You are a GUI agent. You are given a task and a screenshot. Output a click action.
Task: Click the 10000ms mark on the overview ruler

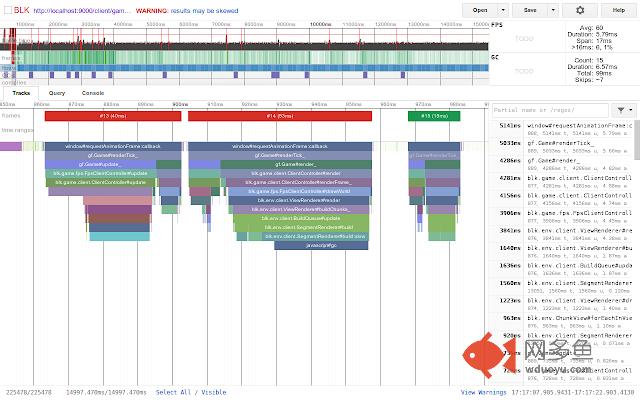pos(320,24)
